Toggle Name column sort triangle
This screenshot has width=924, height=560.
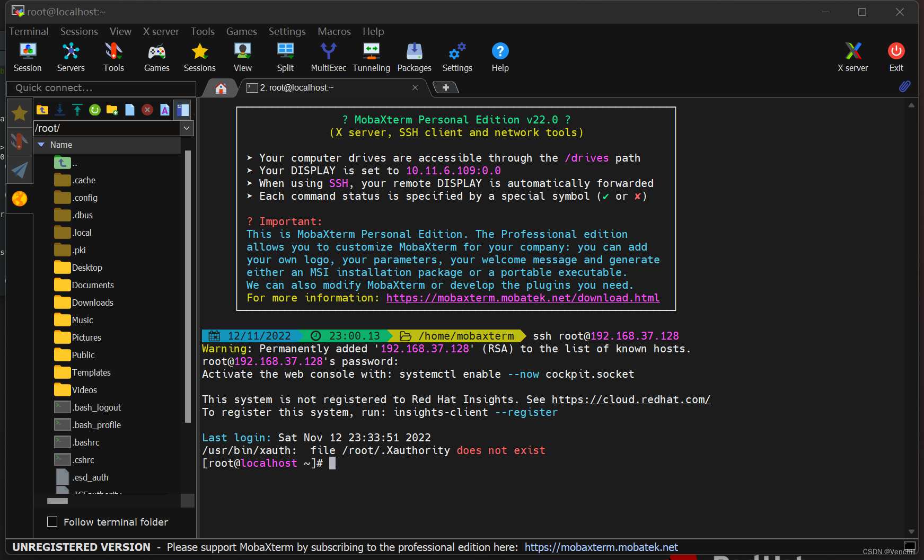(41, 145)
